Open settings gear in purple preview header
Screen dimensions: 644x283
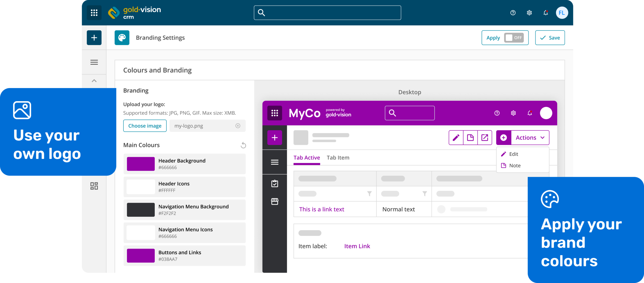513,113
